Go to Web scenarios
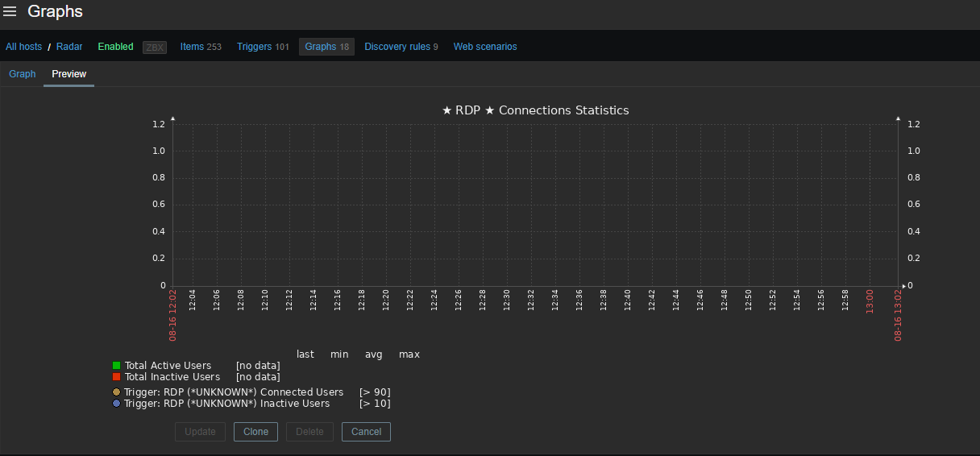980x456 pixels. [x=485, y=47]
